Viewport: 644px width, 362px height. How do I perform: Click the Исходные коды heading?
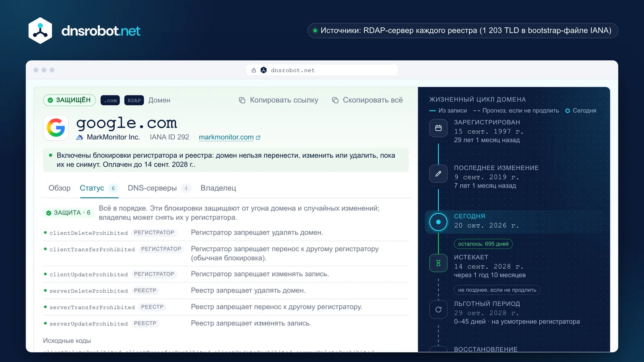[67, 341]
